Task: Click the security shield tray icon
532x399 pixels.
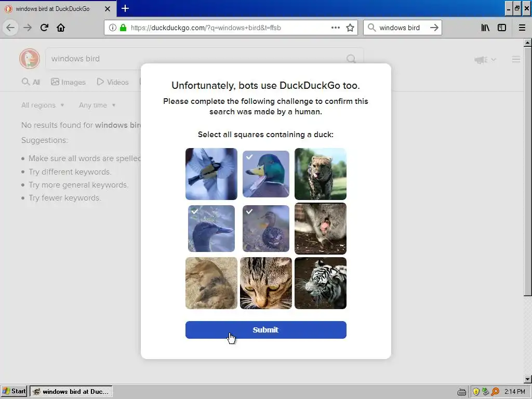Action: point(476,392)
